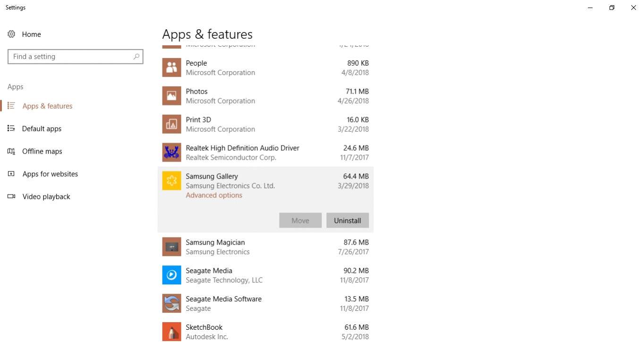The height and width of the screenshot is (342, 644).
Task: Select the Seagate Media app name
Action: coord(209,271)
